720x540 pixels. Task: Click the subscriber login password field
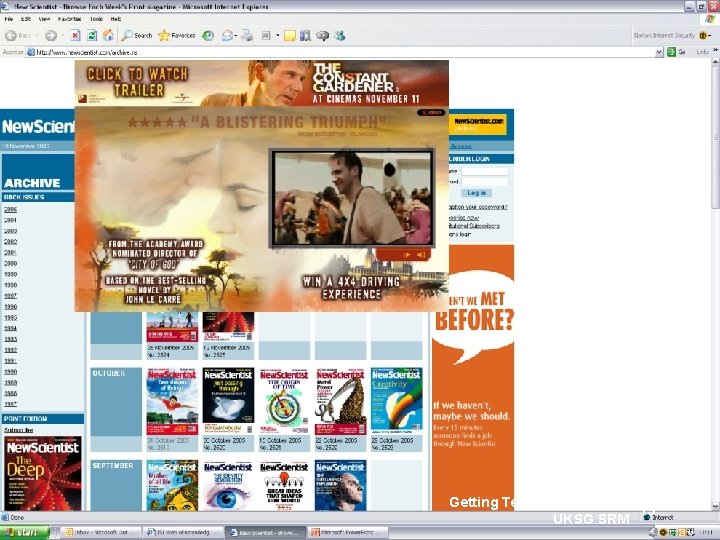click(x=484, y=182)
